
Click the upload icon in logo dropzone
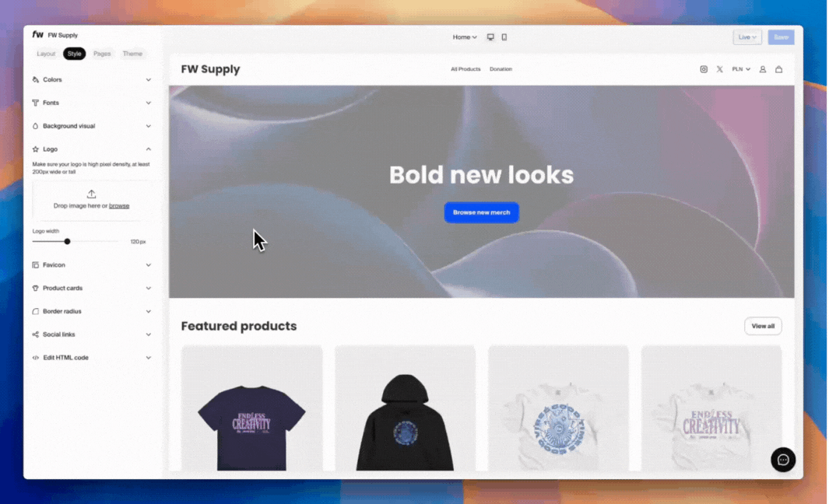click(91, 194)
